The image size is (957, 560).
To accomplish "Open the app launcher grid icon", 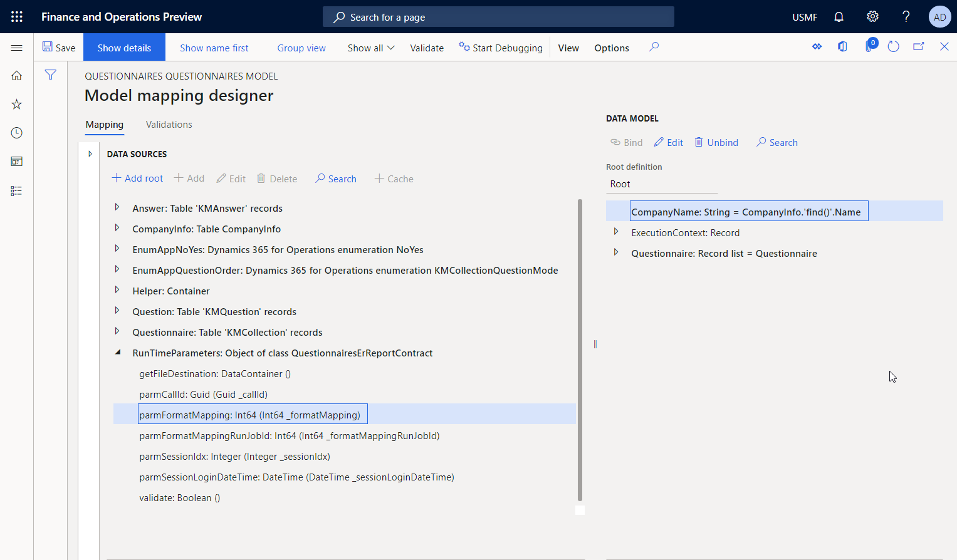I will [16, 16].
